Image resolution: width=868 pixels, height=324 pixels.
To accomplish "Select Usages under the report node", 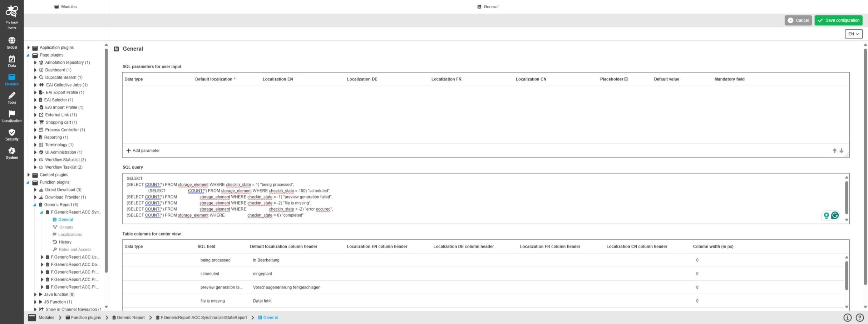I will [x=66, y=227].
